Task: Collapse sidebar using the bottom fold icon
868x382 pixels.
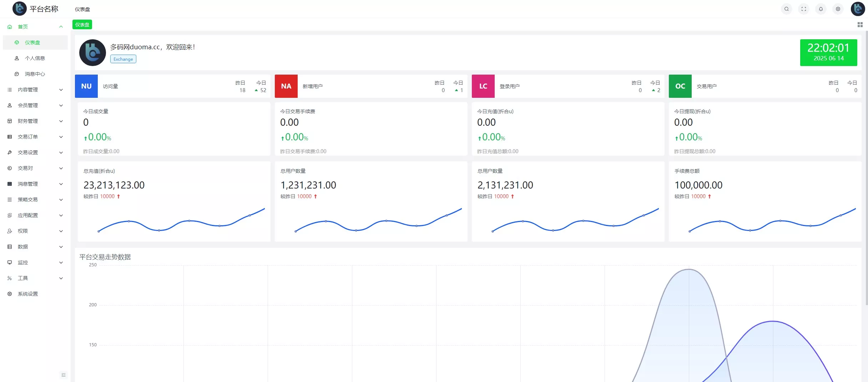Action: 64,375
